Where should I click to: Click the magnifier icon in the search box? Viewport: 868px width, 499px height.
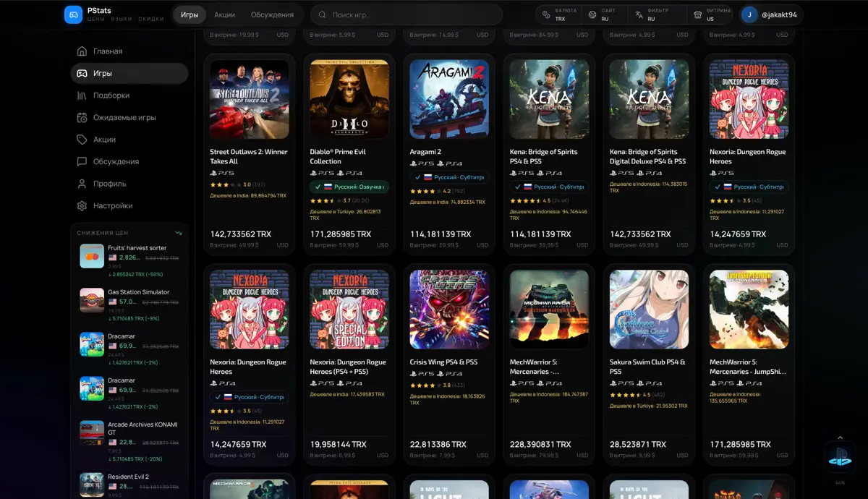322,14
